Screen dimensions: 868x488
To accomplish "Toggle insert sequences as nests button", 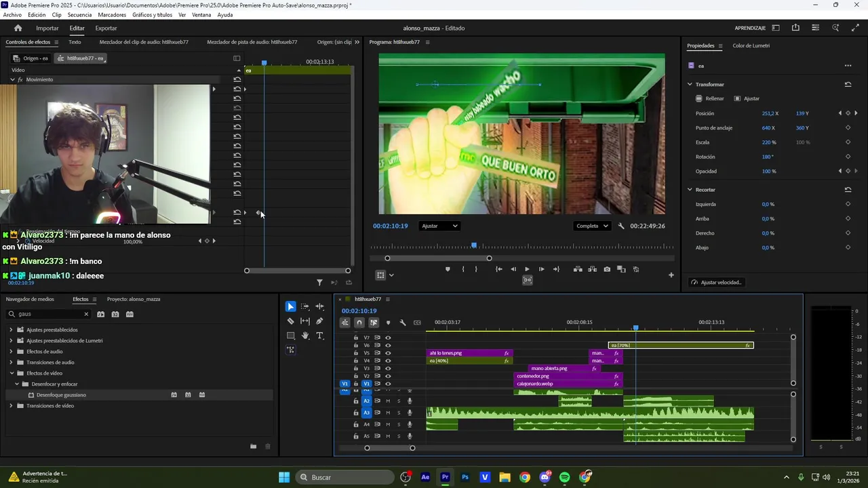I will click(344, 323).
